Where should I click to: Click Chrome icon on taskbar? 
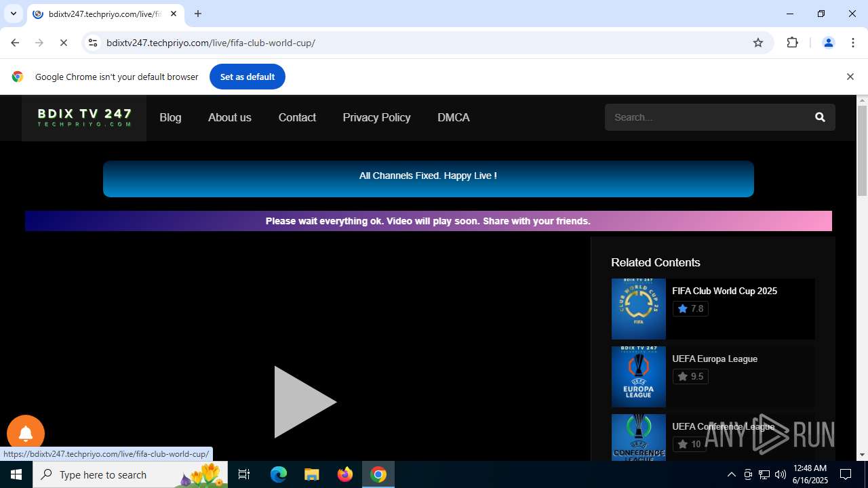pyautogui.click(x=378, y=474)
